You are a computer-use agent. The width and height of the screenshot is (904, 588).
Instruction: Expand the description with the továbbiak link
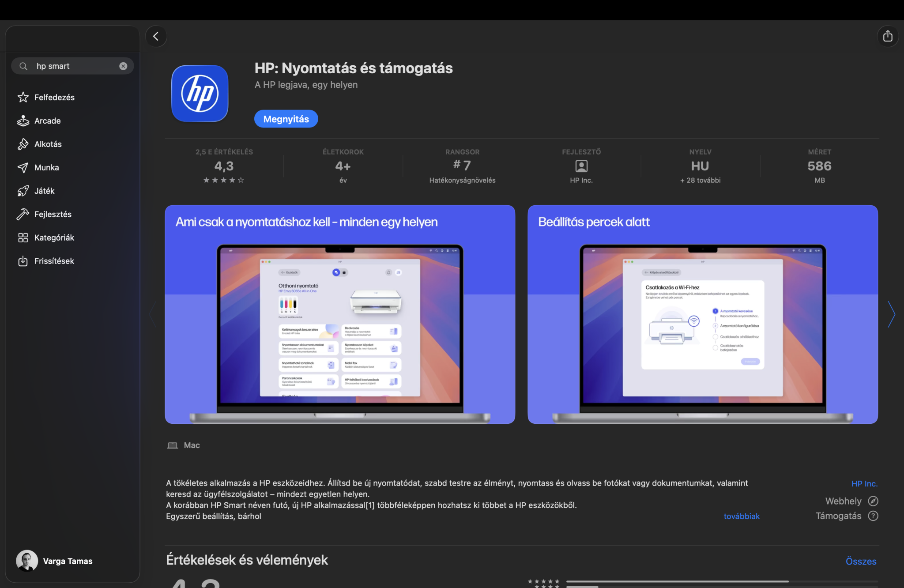coord(742,516)
